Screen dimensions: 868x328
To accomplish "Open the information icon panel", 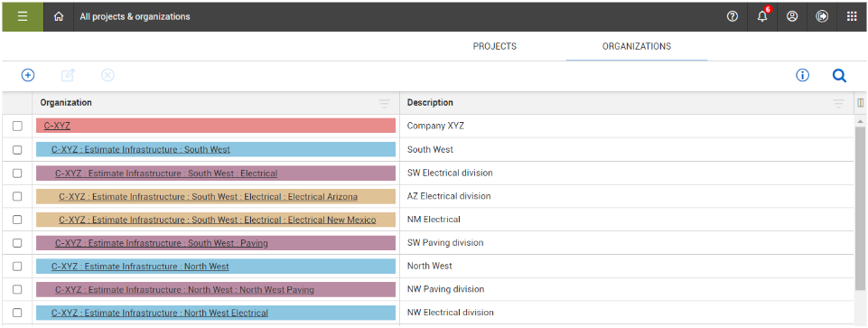I will 802,75.
